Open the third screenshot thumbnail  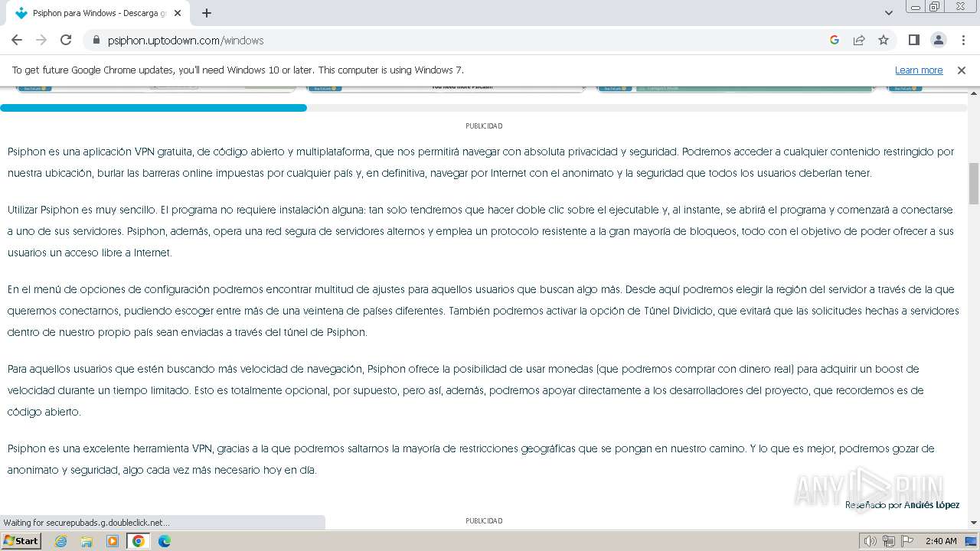coord(737,89)
